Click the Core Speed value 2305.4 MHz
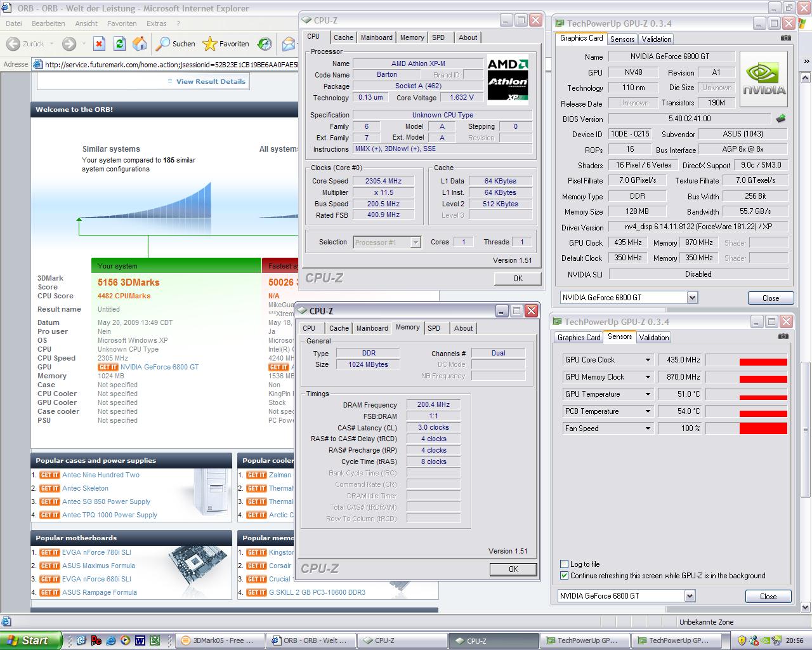 384,181
